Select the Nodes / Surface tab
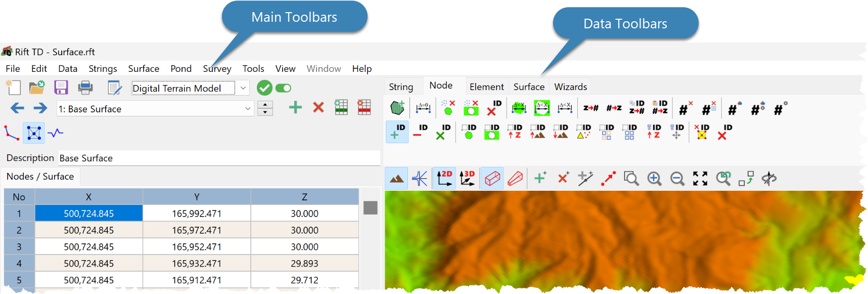The width and height of the screenshot is (868, 294). coord(40,177)
